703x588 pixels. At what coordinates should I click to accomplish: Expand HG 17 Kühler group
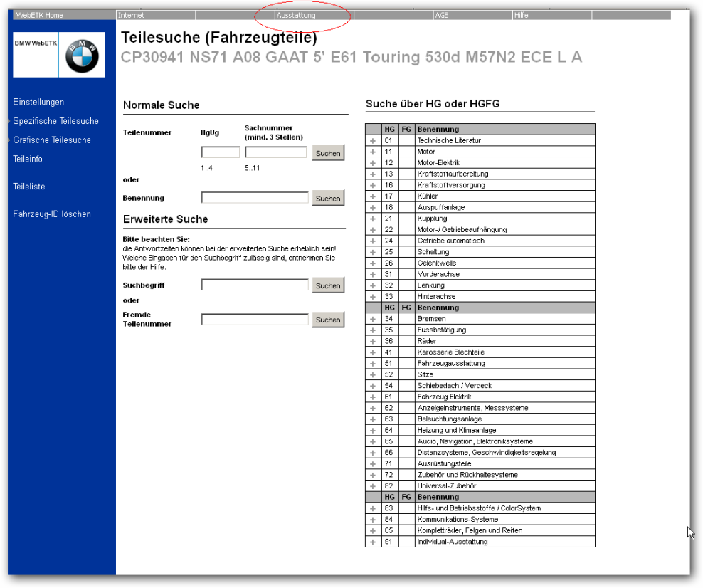point(373,196)
